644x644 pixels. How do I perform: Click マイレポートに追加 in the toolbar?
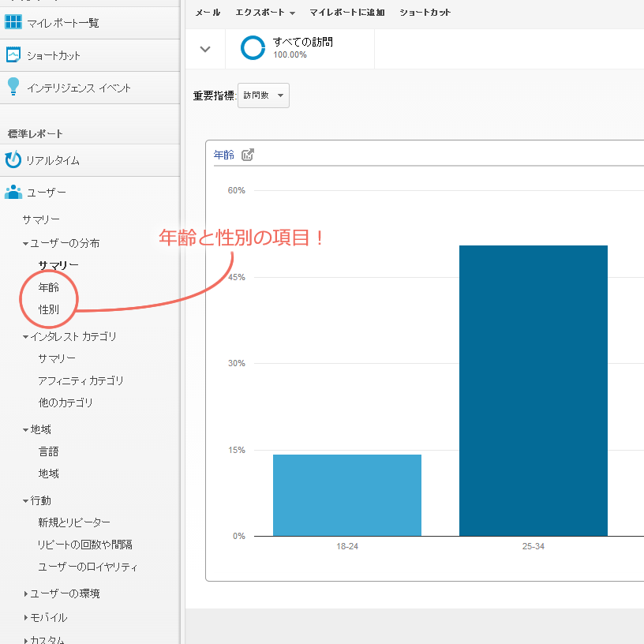[347, 13]
